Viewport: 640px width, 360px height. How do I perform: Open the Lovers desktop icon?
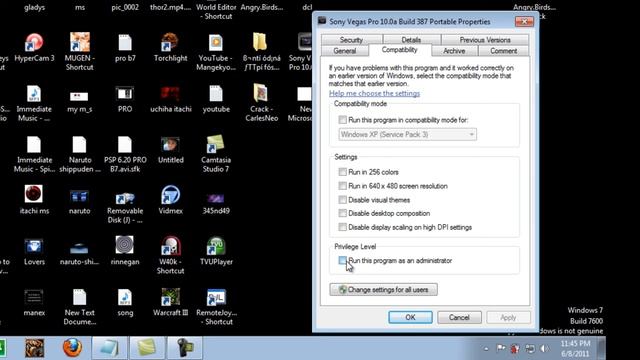pyautogui.click(x=34, y=247)
